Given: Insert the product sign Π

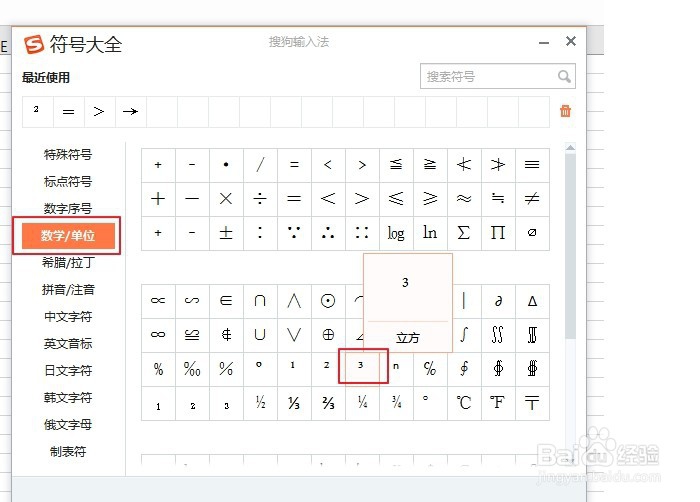Looking at the screenshot, I should pyautogui.click(x=498, y=233).
